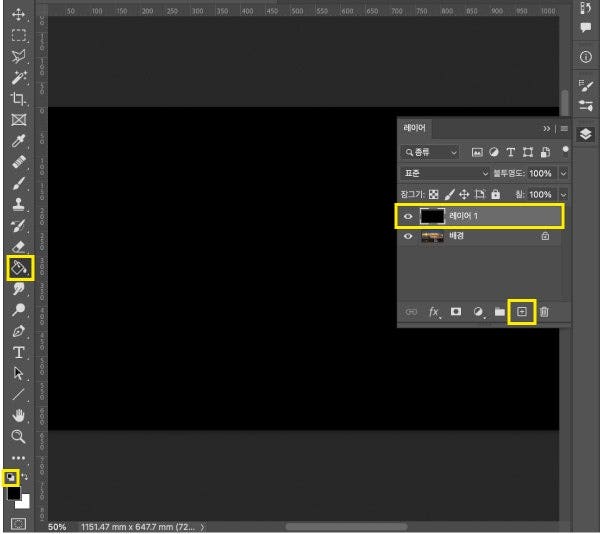Filter layers by adjustment layers
Screen dimensions: 600x534
click(x=494, y=152)
